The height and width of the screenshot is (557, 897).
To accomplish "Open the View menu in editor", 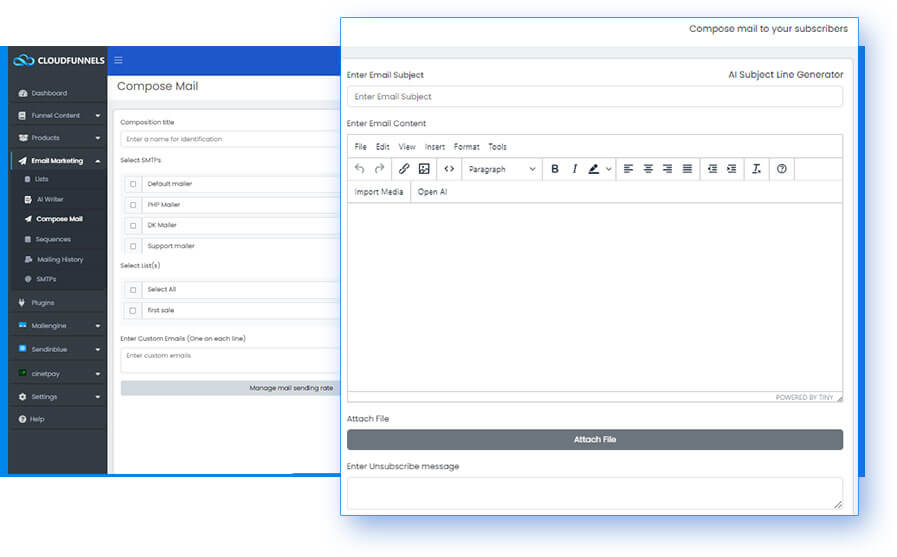I will coord(407,147).
